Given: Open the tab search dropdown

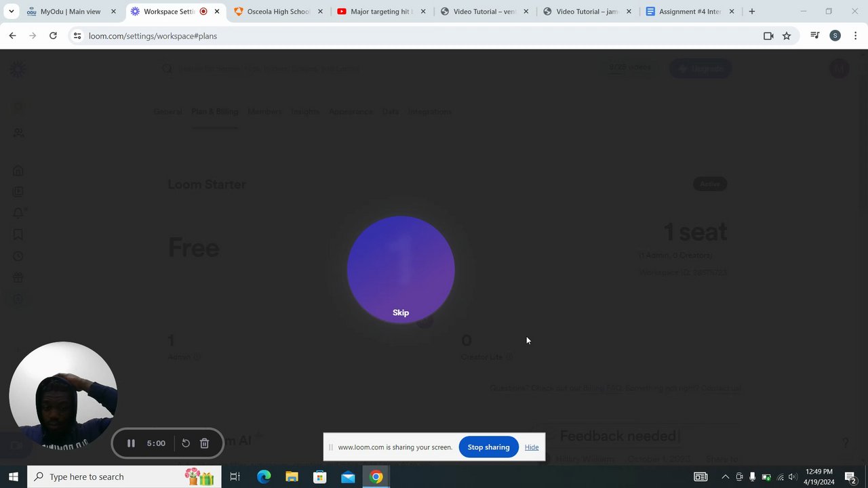Looking at the screenshot, I should 11,12.
